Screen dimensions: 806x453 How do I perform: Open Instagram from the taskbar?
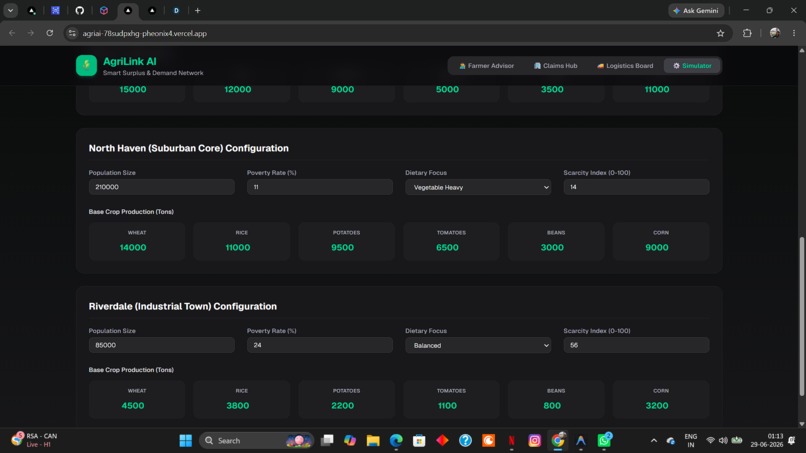[535, 441]
